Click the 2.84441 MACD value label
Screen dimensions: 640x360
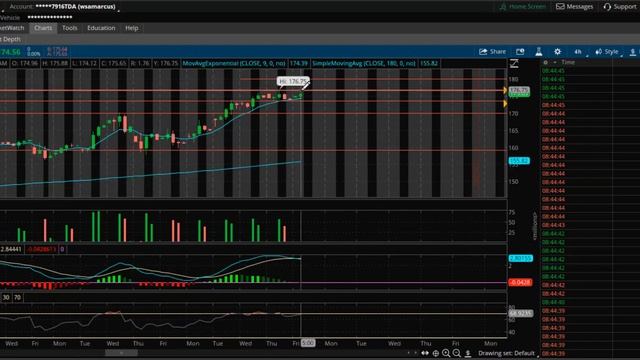[11, 249]
